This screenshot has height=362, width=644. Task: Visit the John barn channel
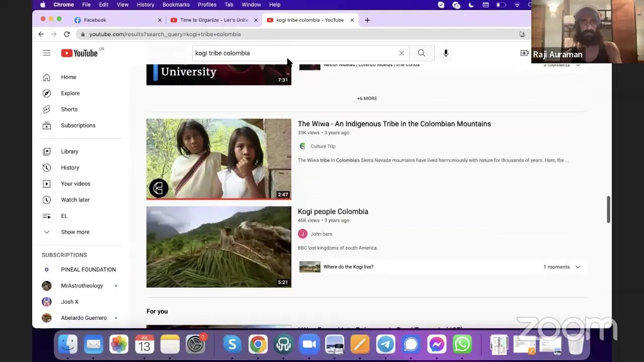[x=321, y=234]
